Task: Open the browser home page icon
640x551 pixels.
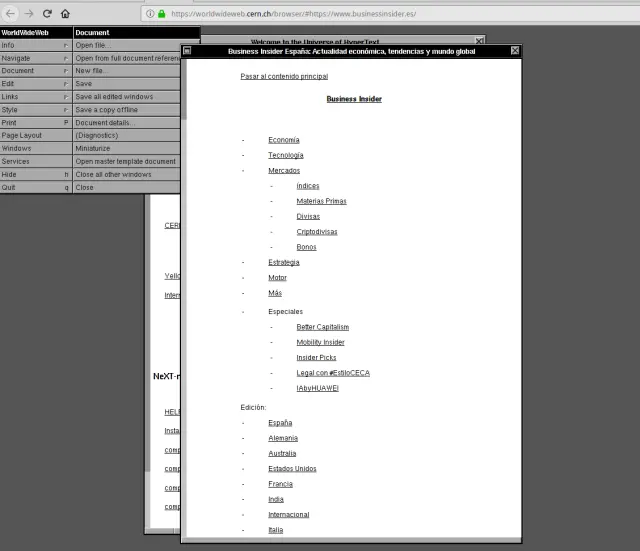Action: point(65,14)
